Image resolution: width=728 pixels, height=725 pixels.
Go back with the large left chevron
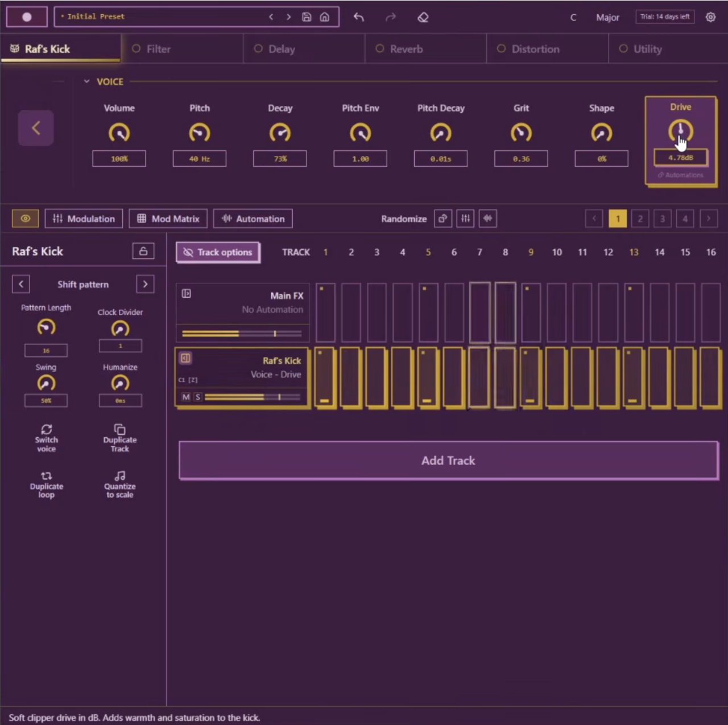36,128
